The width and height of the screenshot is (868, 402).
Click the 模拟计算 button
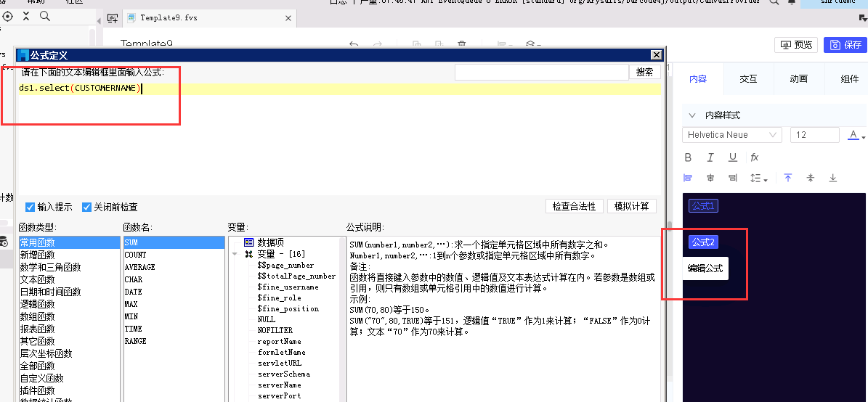click(632, 206)
